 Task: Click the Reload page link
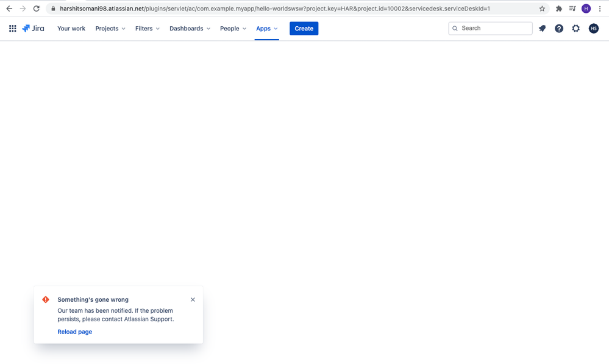click(74, 332)
